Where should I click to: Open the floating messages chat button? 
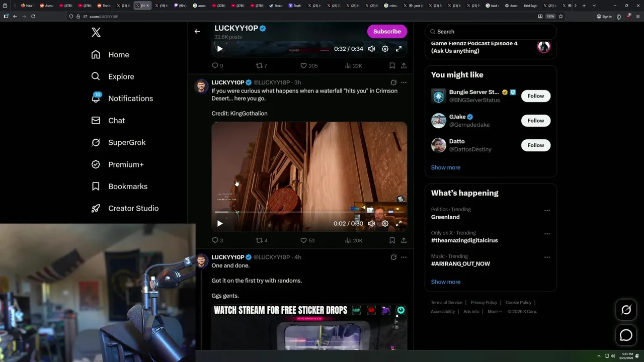click(x=626, y=335)
